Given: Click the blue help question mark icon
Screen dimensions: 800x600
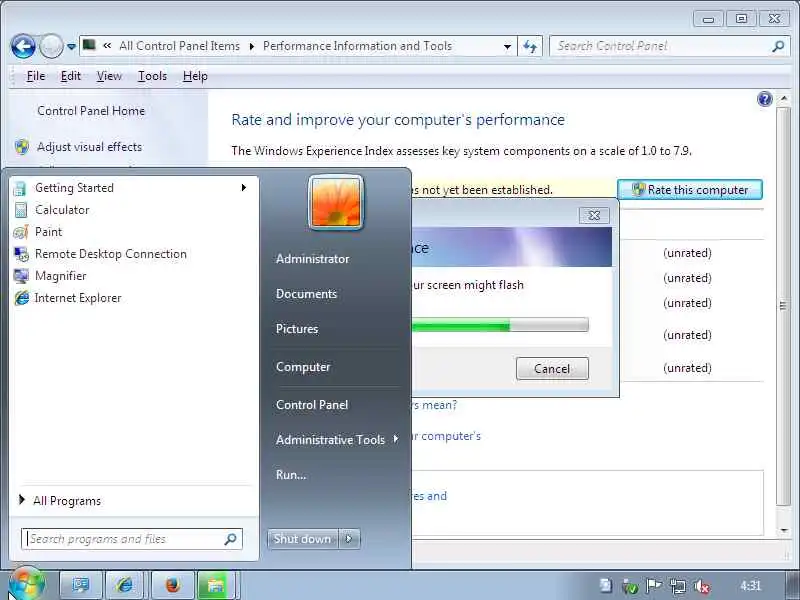Looking at the screenshot, I should click(x=764, y=98).
